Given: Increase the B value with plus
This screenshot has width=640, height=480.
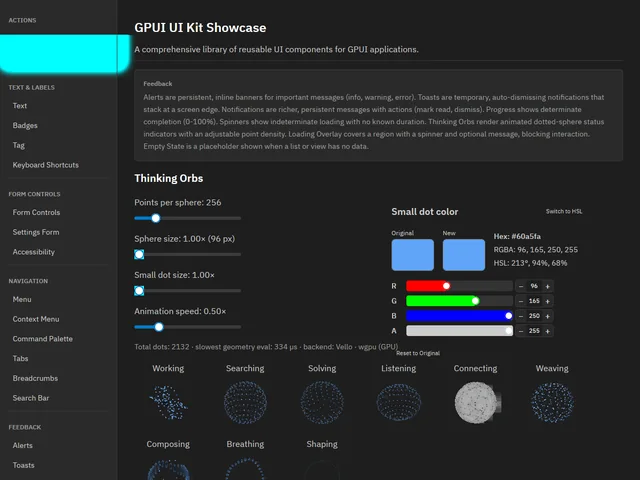Looking at the screenshot, I should pyautogui.click(x=548, y=316).
